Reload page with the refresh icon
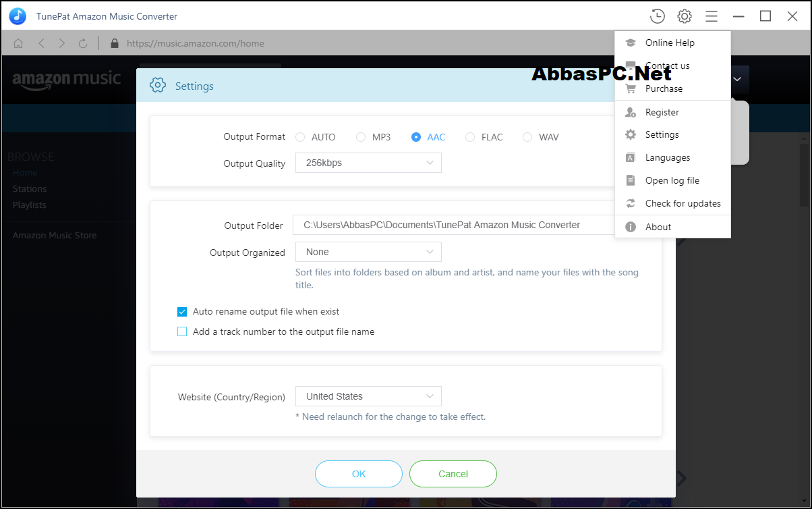 point(83,43)
